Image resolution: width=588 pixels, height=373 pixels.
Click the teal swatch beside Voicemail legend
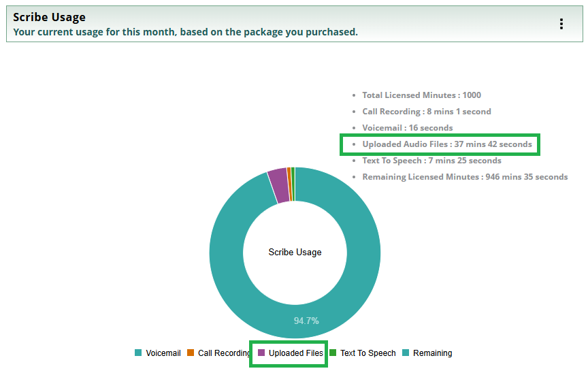[x=138, y=353]
